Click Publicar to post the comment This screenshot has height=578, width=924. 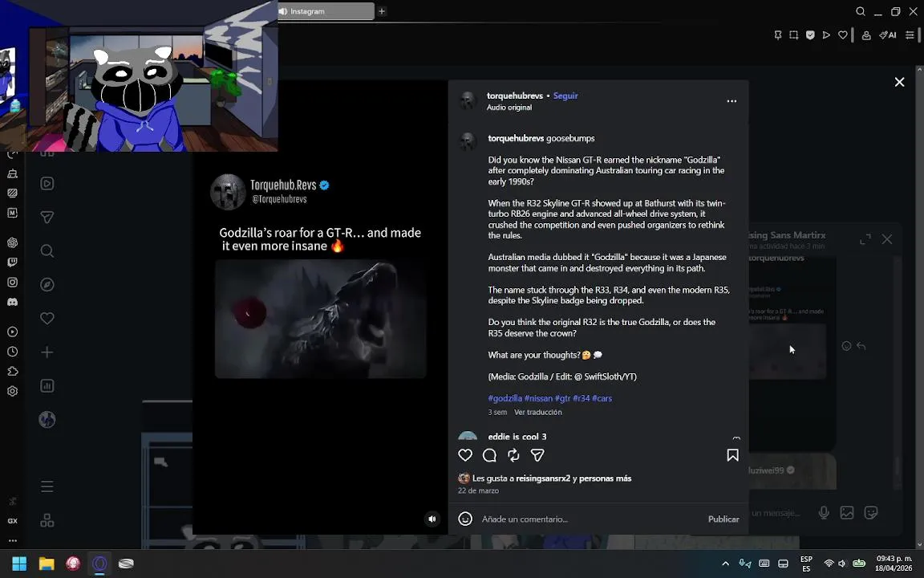pyautogui.click(x=723, y=519)
